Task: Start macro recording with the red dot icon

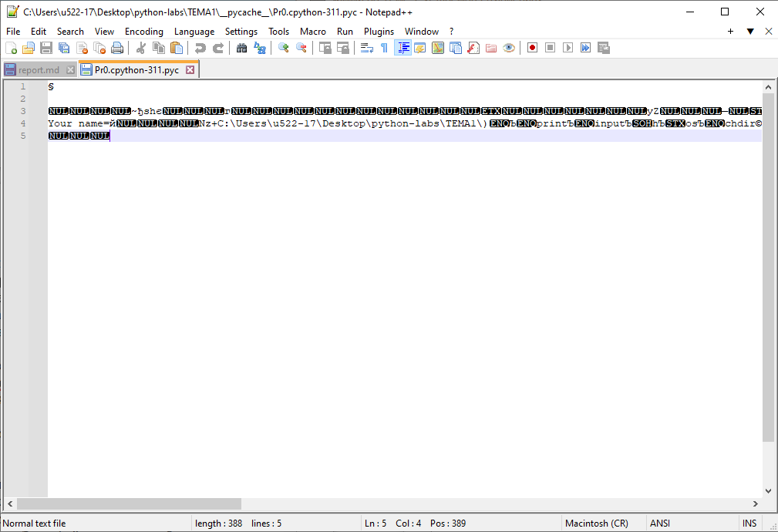Action: tap(532, 48)
